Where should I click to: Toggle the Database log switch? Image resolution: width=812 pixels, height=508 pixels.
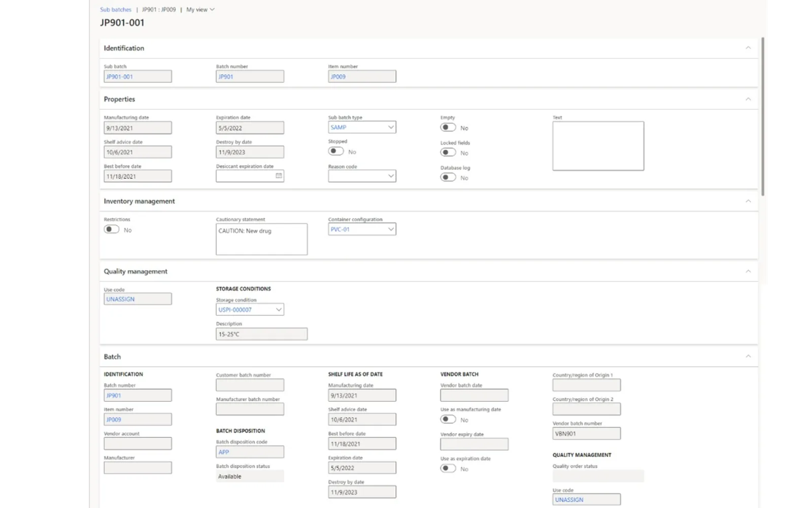[x=448, y=177]
